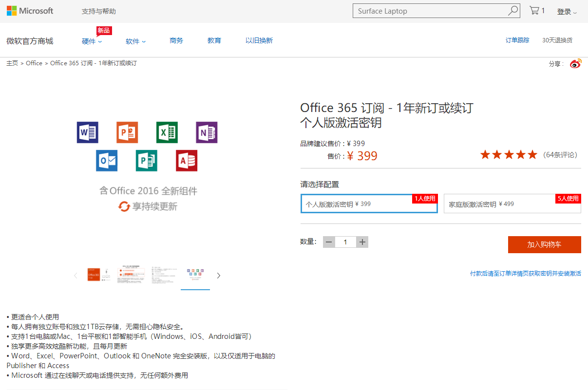
Task: Open the 登录 account dropdown
Action: [567, 12]
